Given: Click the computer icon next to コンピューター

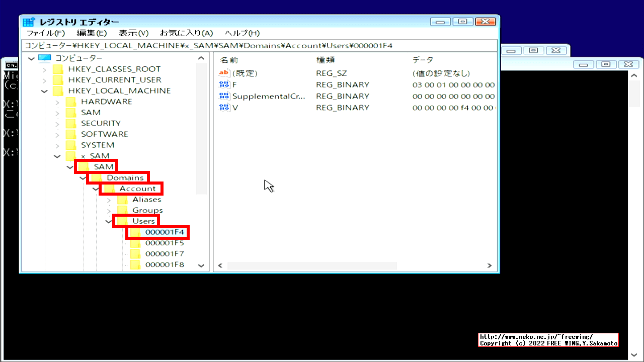Looking at the screenshot, I should (x=45, y=58).
